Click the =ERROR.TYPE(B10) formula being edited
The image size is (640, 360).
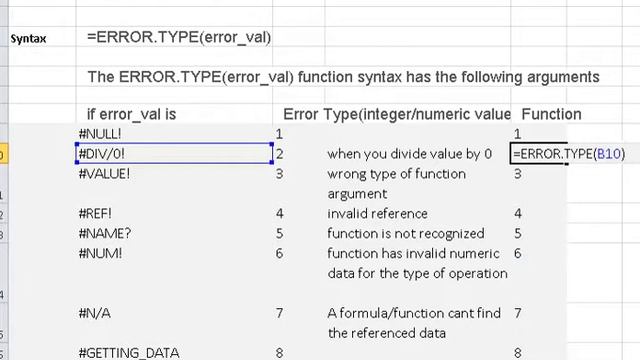click(x=569, y=154)
